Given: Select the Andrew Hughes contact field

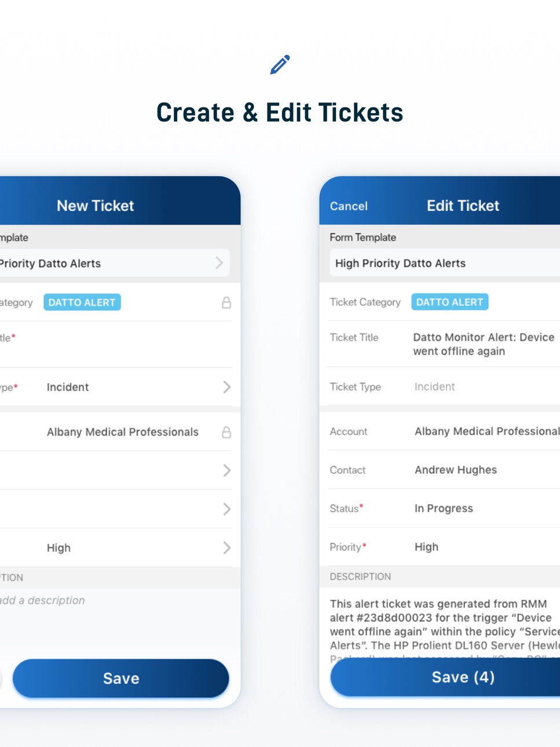Looking at the screenshot, I should pyautogui.click(x=456, y=470).
